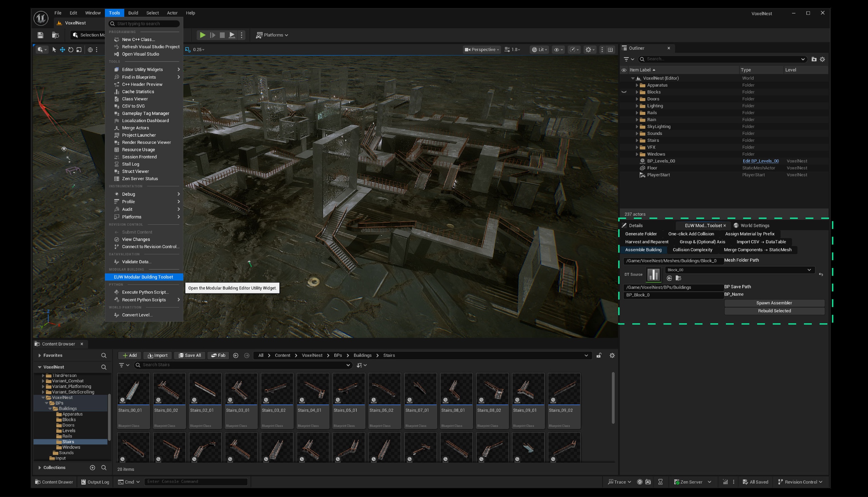Click the DT Source datatable thumbnail
The image size is (868, 497).
click(x=653, y=274)
